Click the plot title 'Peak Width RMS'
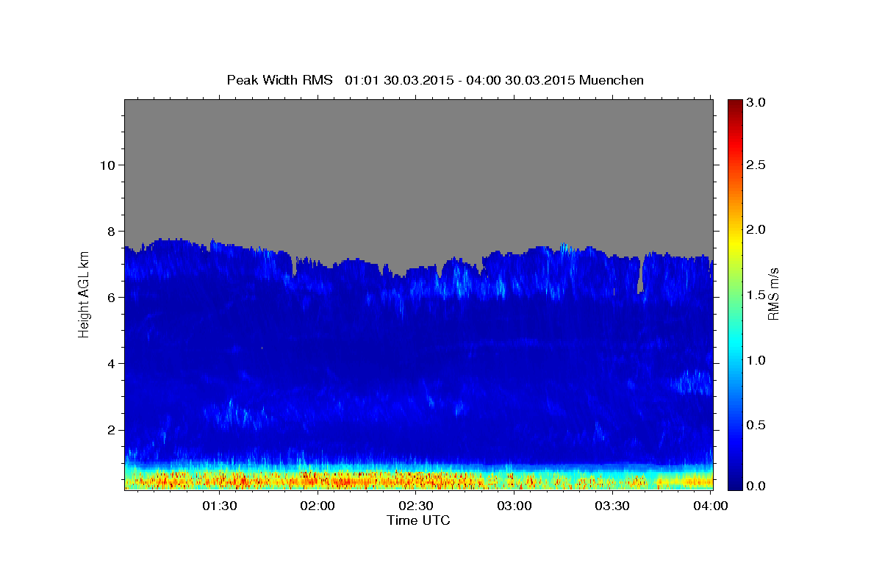 click(279, 79)
